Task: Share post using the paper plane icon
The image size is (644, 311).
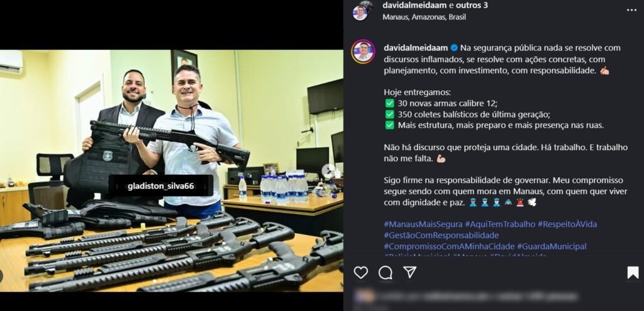Action: point(409,273)
